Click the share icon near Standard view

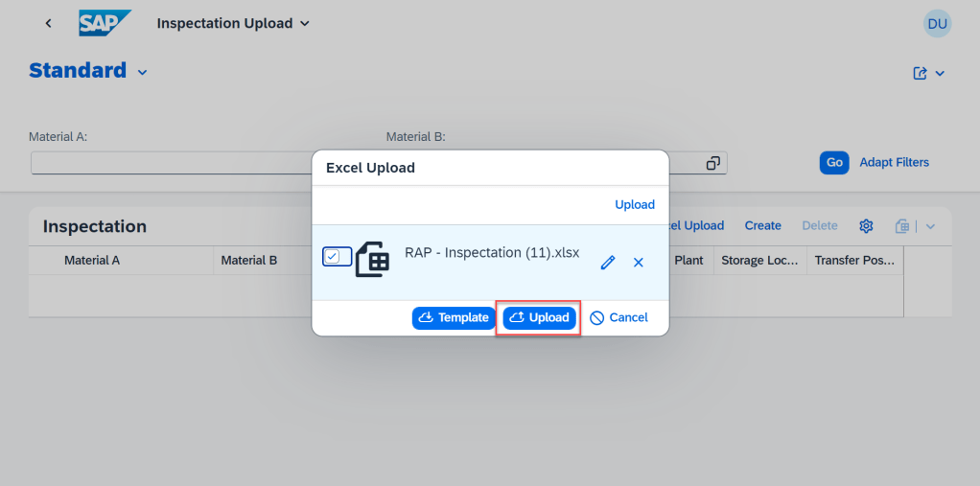(921, 74)
